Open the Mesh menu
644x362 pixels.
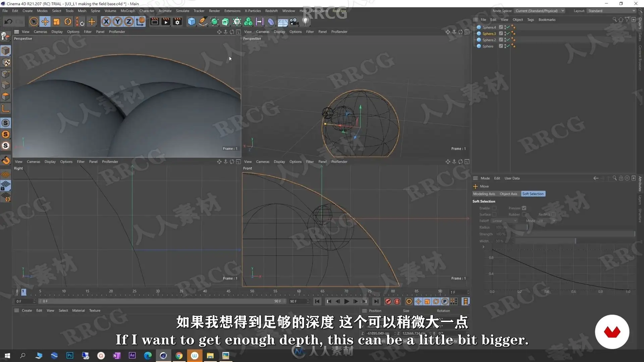82,11
